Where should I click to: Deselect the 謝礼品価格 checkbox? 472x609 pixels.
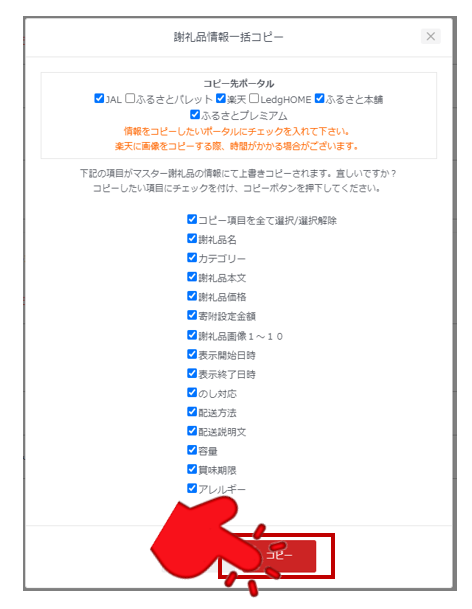tap(192, 296)
